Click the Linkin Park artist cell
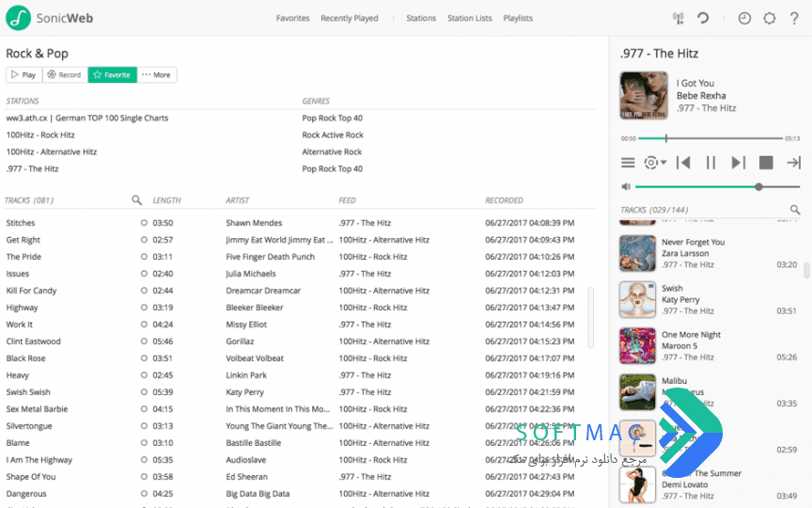Screen dimensions: 812x508 point(246,375)
